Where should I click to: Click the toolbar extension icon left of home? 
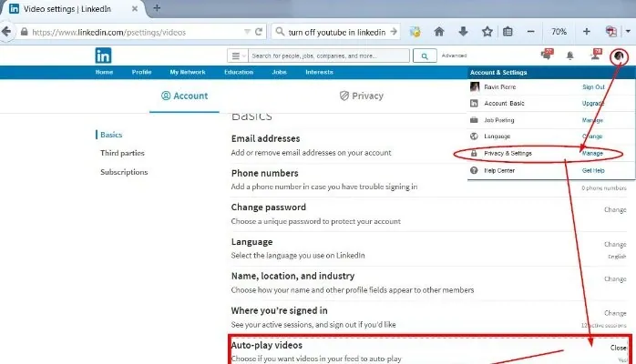tap(415, 32)
